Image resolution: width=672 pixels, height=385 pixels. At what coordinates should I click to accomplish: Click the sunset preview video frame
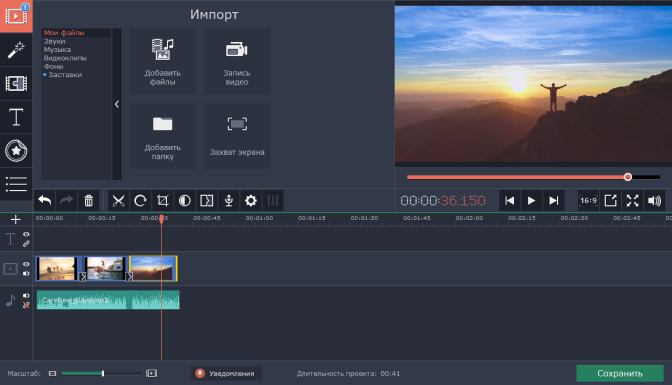coord(533,84)
